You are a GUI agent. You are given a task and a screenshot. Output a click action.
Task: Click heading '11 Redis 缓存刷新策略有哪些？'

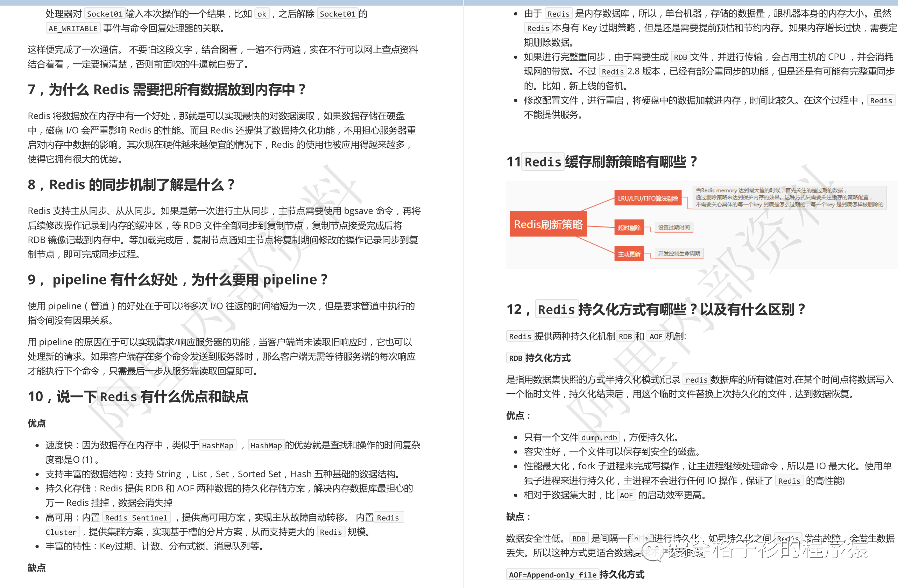coord(601,162)
